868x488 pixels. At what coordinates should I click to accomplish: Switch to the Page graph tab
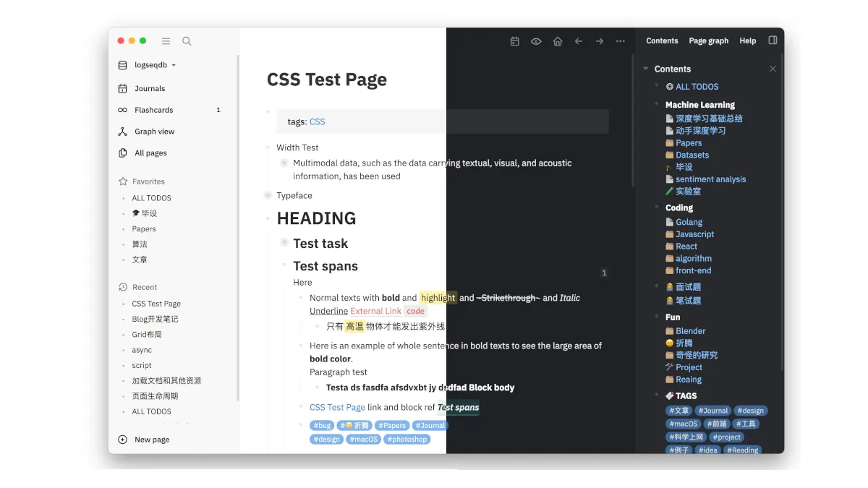(709, 41)
